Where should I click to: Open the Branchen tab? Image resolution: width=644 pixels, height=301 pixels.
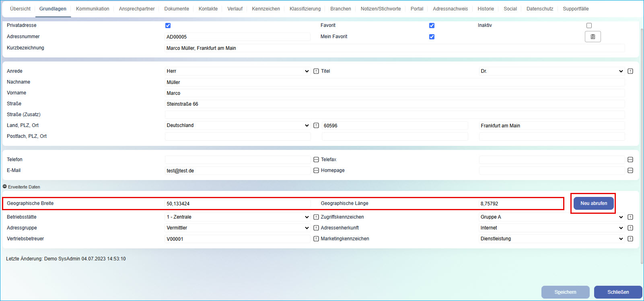341,9
